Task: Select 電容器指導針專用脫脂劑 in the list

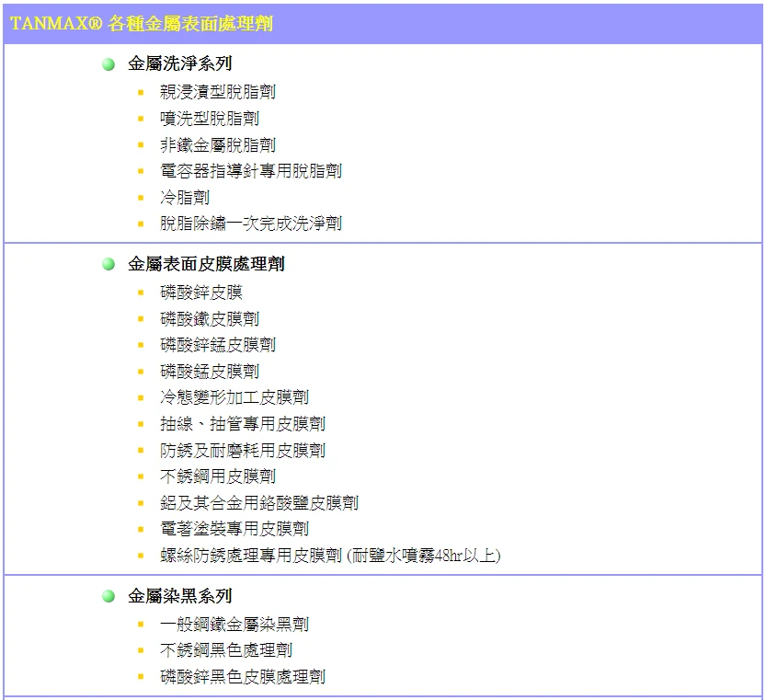Action: tap(250, 171)
